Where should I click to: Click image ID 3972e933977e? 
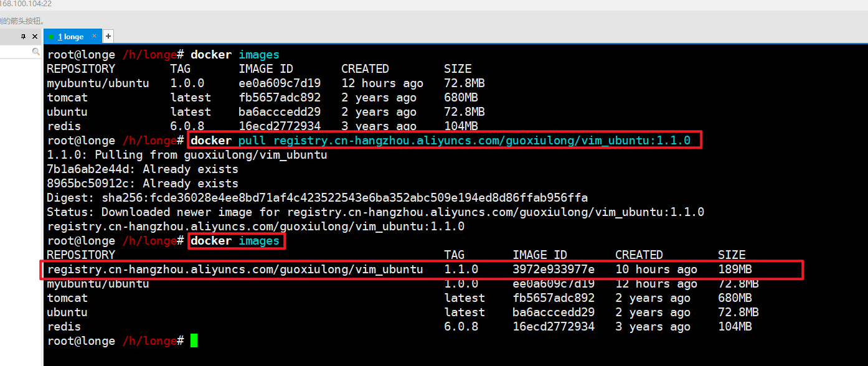click(x=554, y=270)
